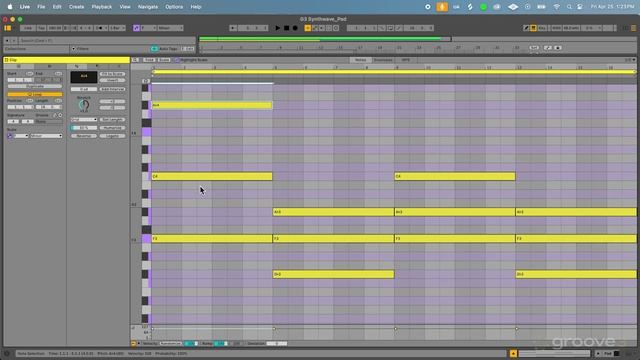Click the Set Length button
This screenshot has height=360, width=640.
tap(112, 120)
